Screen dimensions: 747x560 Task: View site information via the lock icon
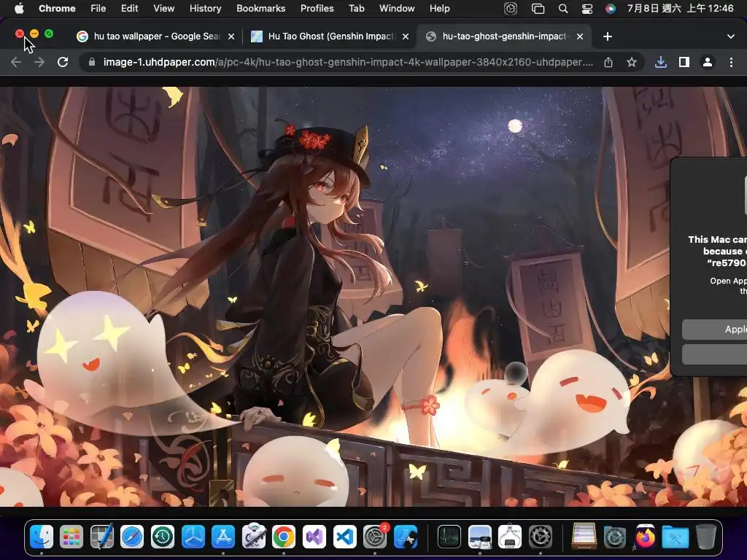coord(91,63)
